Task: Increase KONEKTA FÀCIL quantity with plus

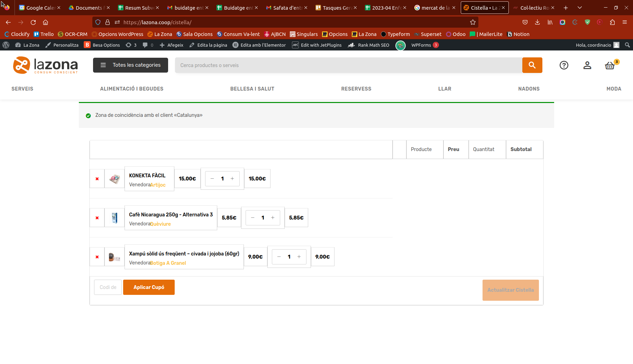Action: click(232, 179)
